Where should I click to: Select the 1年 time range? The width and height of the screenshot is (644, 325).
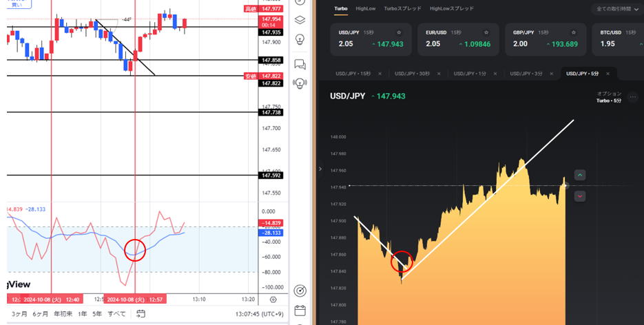83,313
